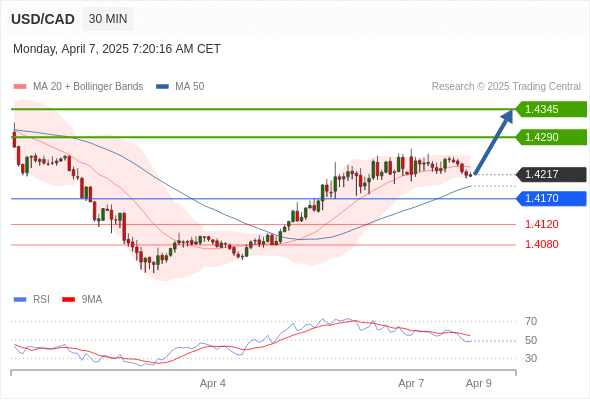
Task: Click the Apr 7 date axis label
Action: (411, 383)
